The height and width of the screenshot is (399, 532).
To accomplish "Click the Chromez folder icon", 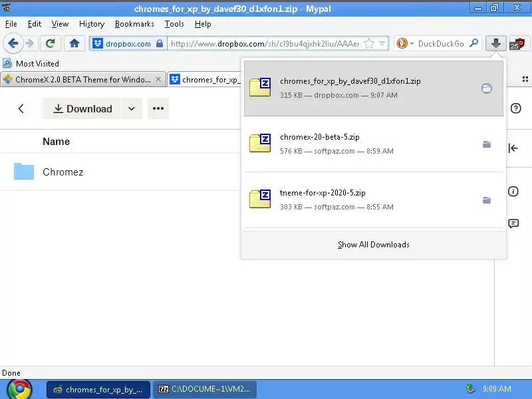I will click(x=24, y=172).
